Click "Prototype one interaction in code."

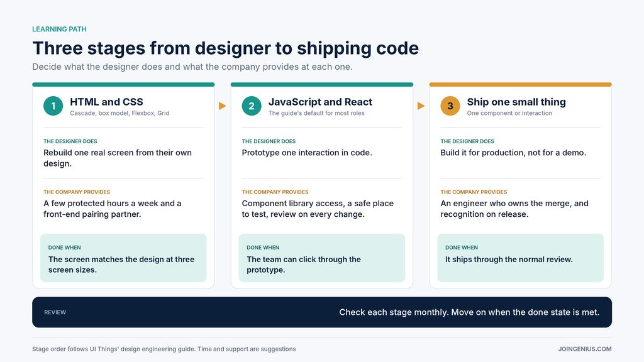click(307, 153)
